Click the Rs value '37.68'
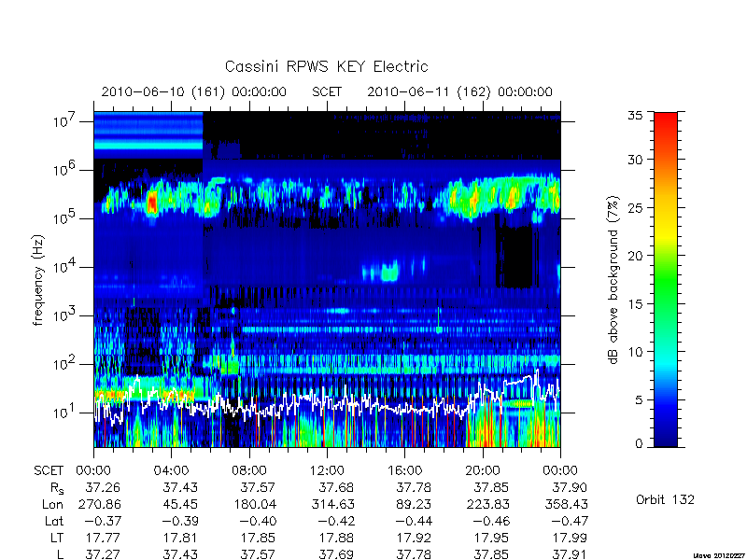Screen dimensions: 747x560 336,487
